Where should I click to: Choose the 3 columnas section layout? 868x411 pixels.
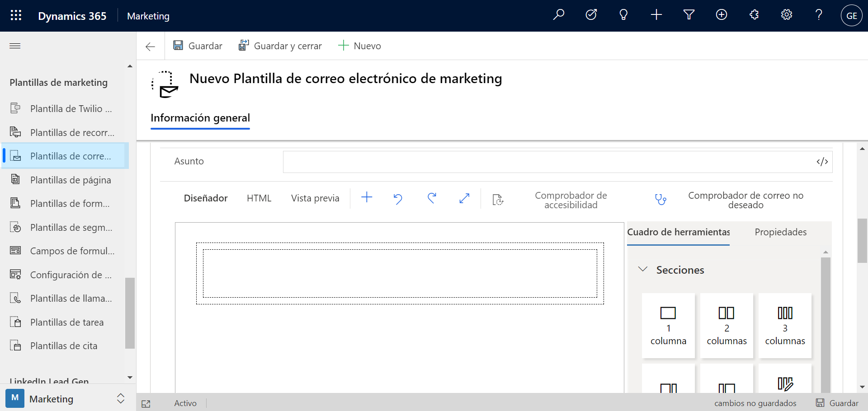point(785,325)
